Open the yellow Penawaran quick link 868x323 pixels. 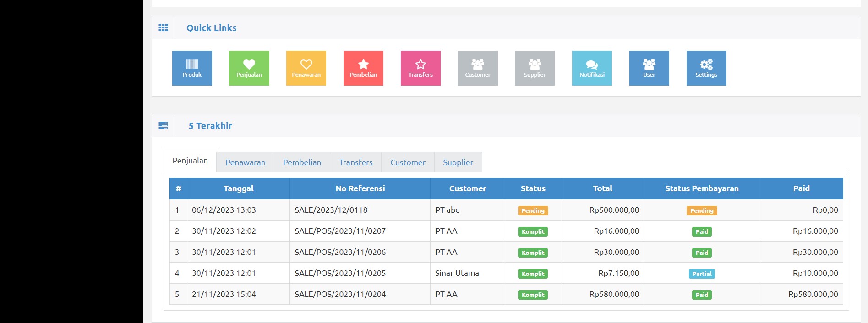click(306, 68)
